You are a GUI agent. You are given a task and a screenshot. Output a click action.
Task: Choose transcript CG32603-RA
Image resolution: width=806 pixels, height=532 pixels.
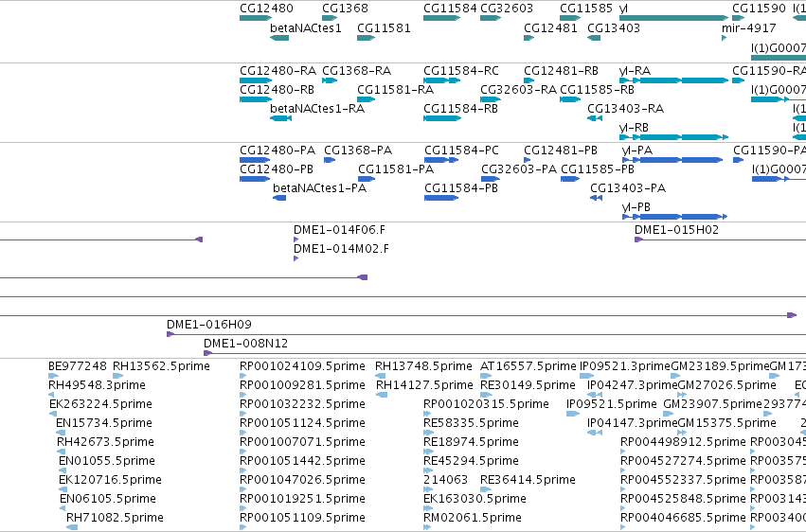(491, 99)
